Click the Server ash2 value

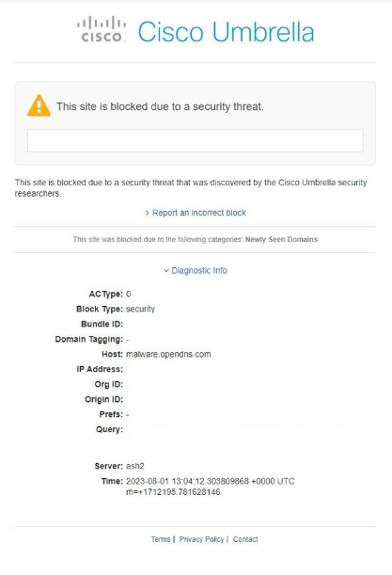(x=135, y=466)
